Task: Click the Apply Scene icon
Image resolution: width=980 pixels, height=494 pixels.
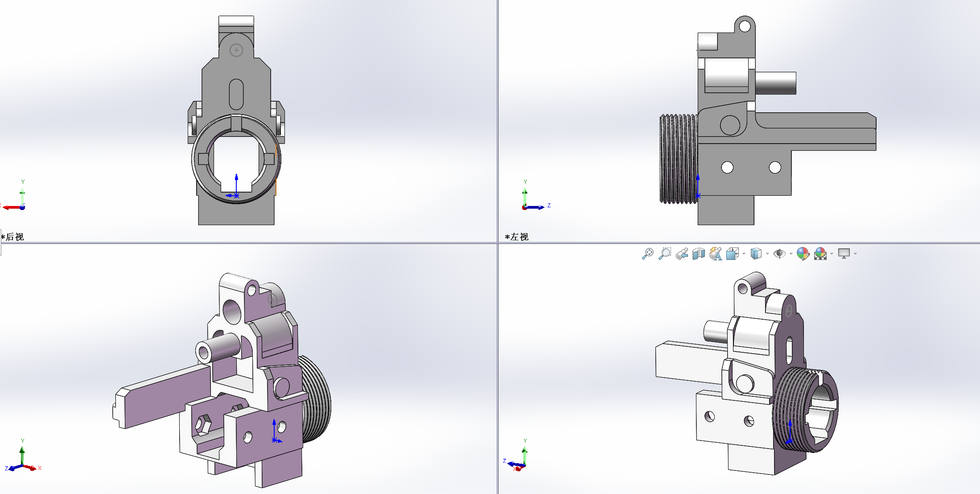Action: click(820, 254)
